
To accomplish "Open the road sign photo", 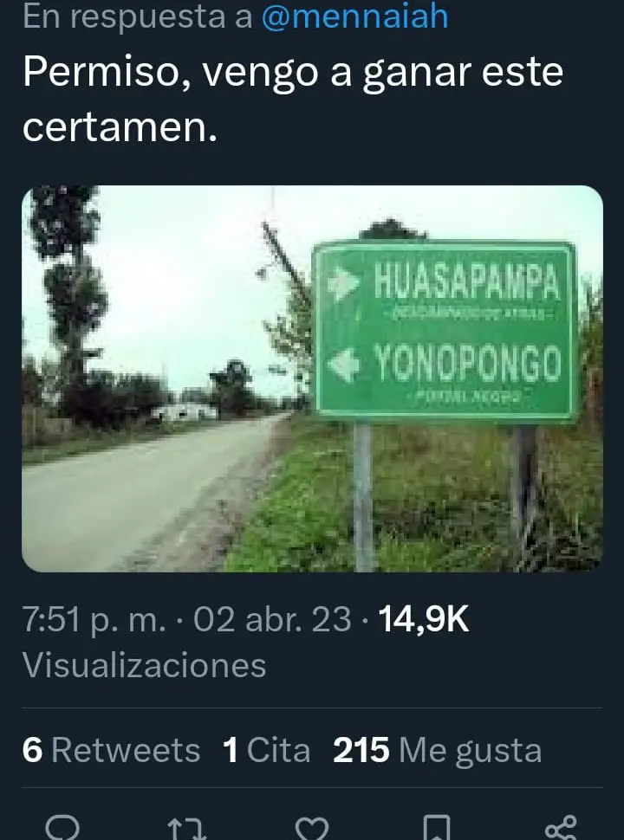I will [313, 378].
